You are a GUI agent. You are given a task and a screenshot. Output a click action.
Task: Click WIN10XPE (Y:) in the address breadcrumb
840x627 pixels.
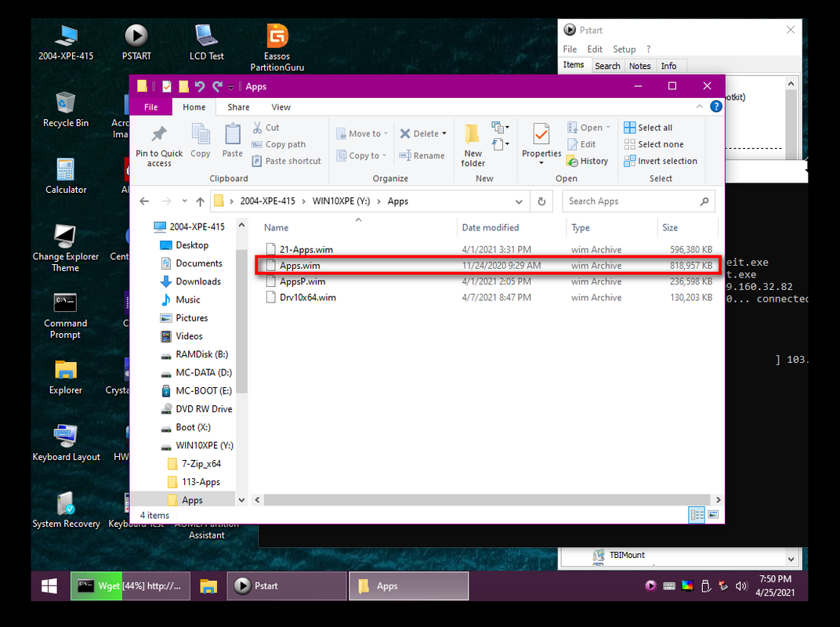[x=342, y=201]
